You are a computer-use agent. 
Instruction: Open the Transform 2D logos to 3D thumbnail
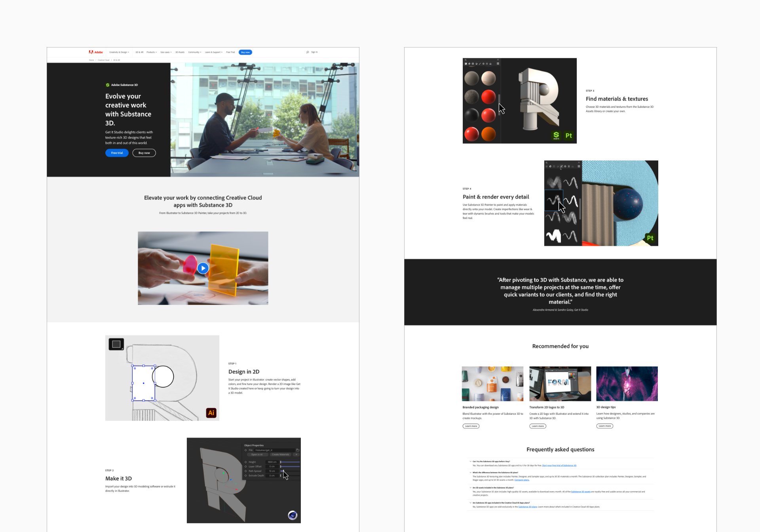click(560, 384)
